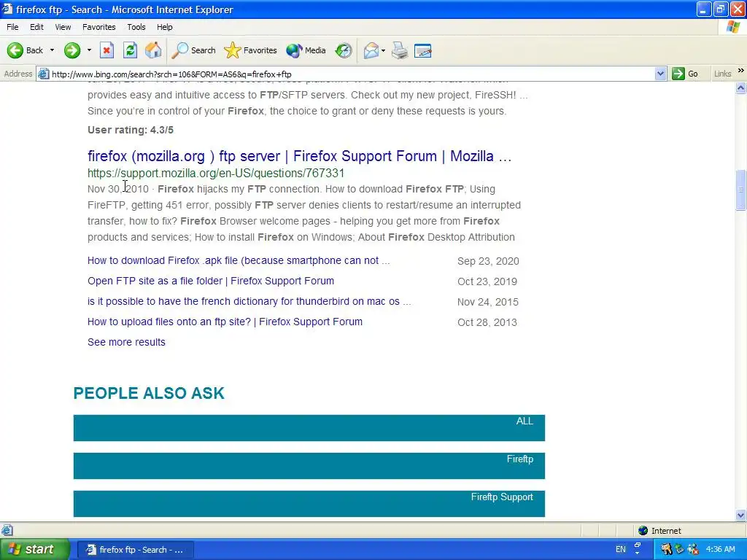Screen dimensions: 747x560
Task: Expand the Mail dropdown arrow
Action: 383,50
